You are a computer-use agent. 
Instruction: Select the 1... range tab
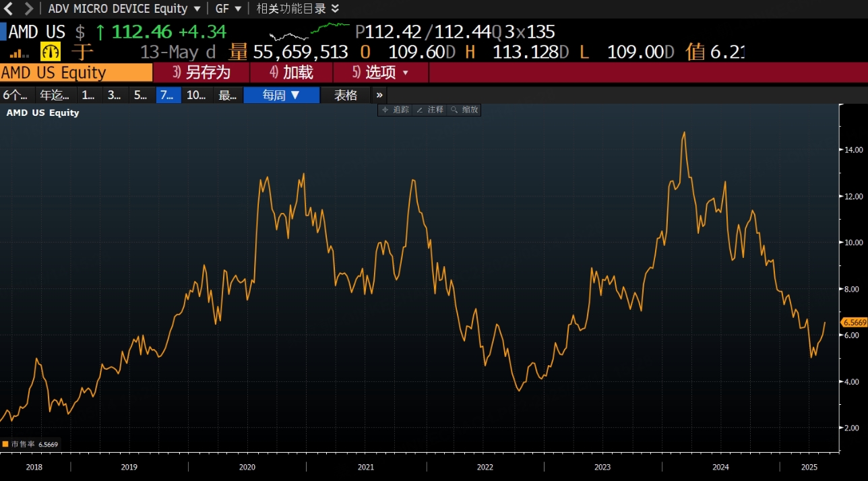coord(89,95)
